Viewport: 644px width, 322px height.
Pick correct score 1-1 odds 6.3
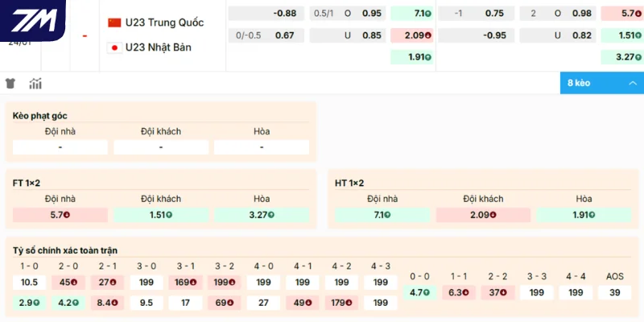click(x=458, y=292)
